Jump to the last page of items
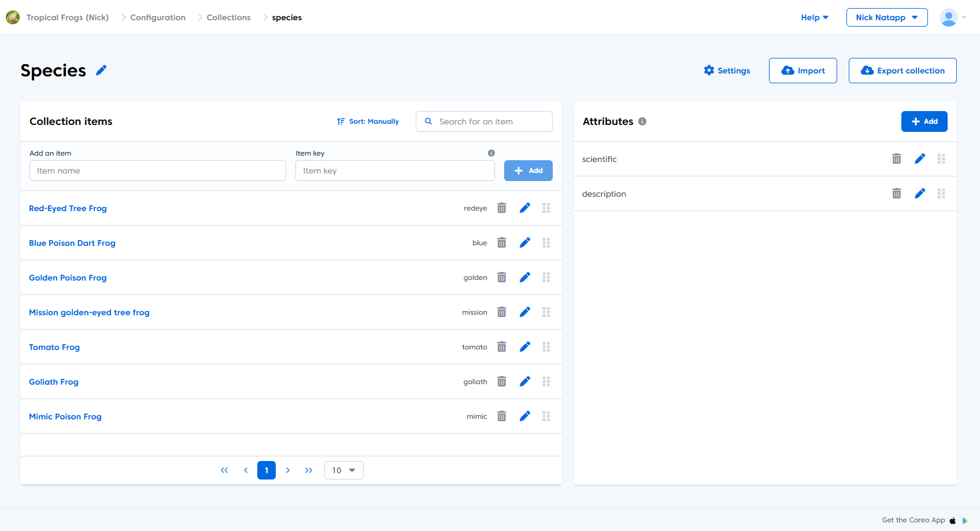 pos(309,470)
